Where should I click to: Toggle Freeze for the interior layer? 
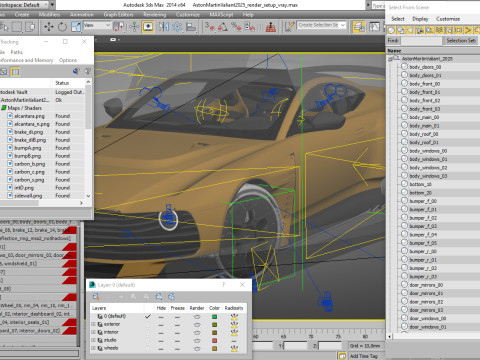177,332
